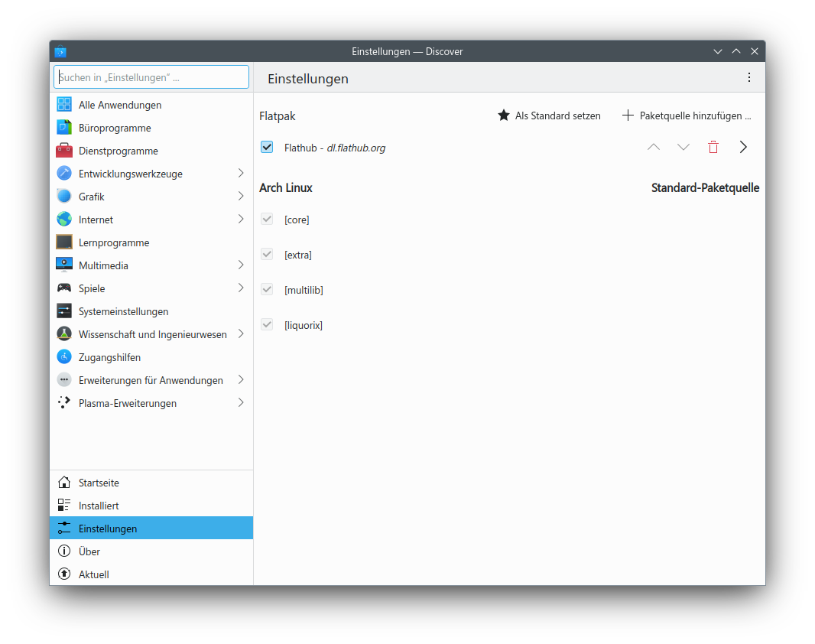Click Als Standard setzen button
This screenshot has height=644, width=815.
pyautogui.click(x=550, y=115)
